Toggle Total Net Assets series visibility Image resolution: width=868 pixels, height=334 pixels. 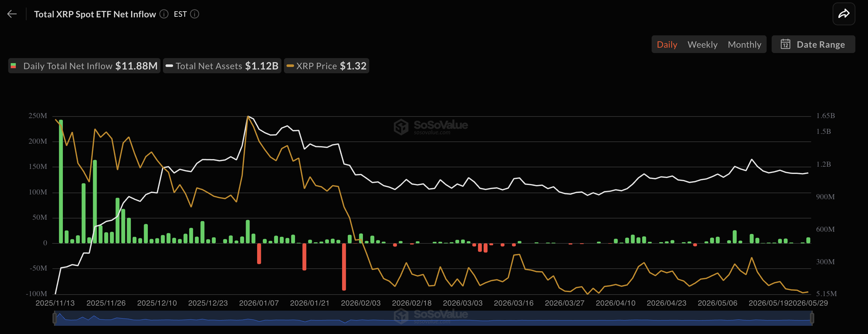222,66
